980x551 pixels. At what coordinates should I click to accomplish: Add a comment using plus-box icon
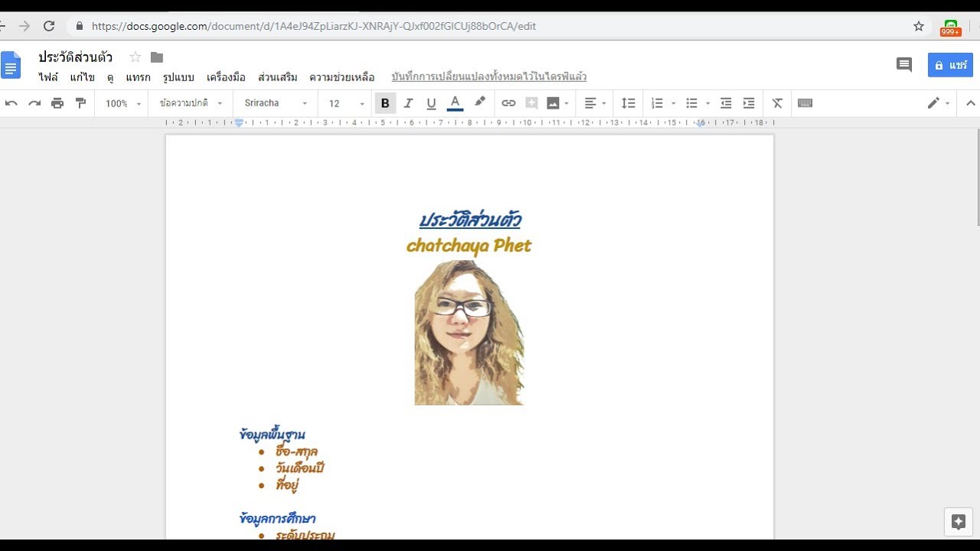[531, 103]
